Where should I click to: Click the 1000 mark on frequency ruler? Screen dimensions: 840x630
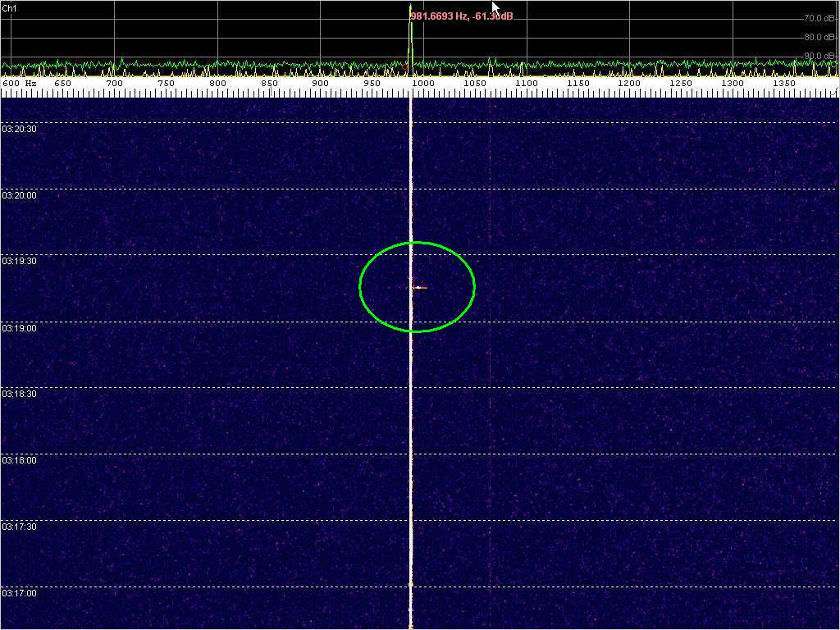[x=423, y=84]
